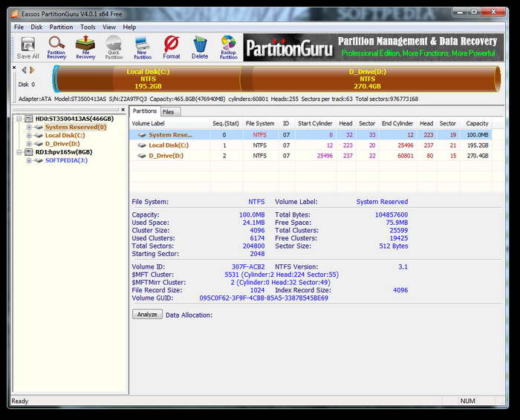Click the Start Cylinder column header
Image resolution: width=520 pixels, height=420 pixels.
pos(315,123)
